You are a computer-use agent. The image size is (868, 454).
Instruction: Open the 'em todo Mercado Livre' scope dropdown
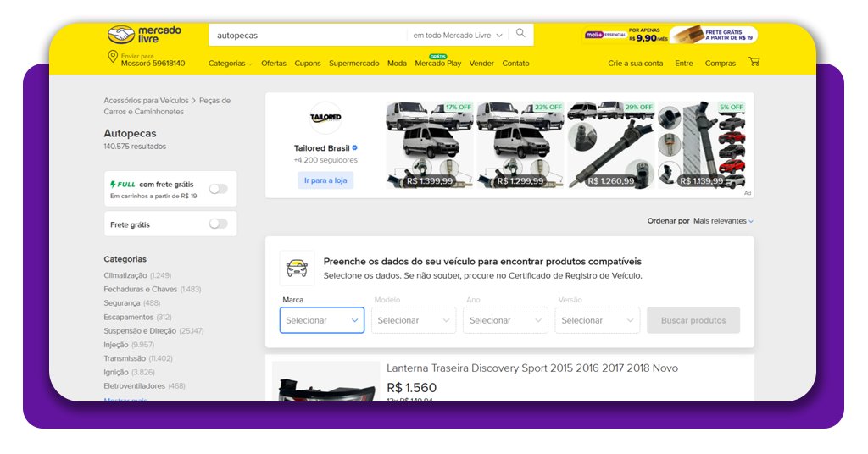point(457,35)
